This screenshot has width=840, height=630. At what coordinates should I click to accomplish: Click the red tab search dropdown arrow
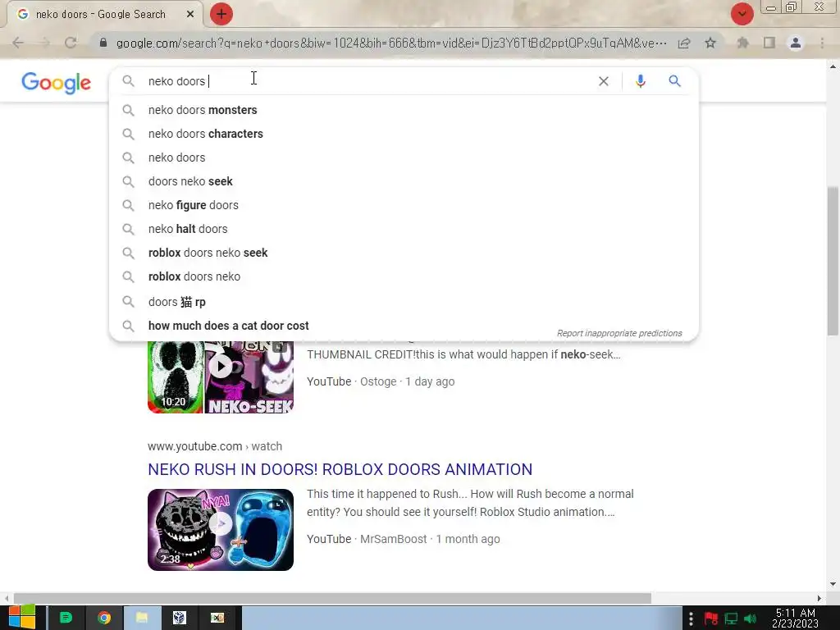click(742, 14)
